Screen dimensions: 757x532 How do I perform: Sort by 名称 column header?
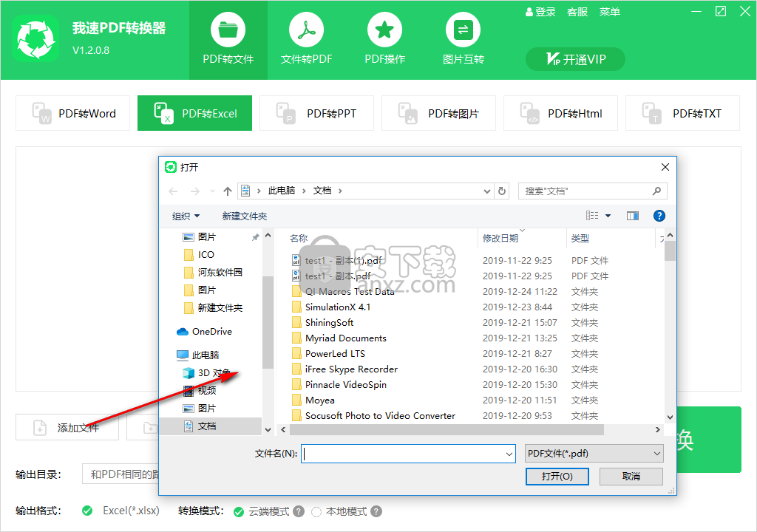coord(299,238)
